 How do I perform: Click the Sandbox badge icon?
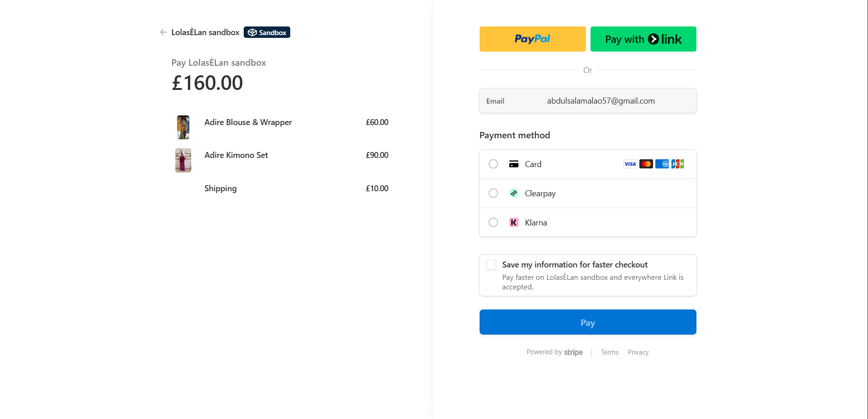point(252,32)
